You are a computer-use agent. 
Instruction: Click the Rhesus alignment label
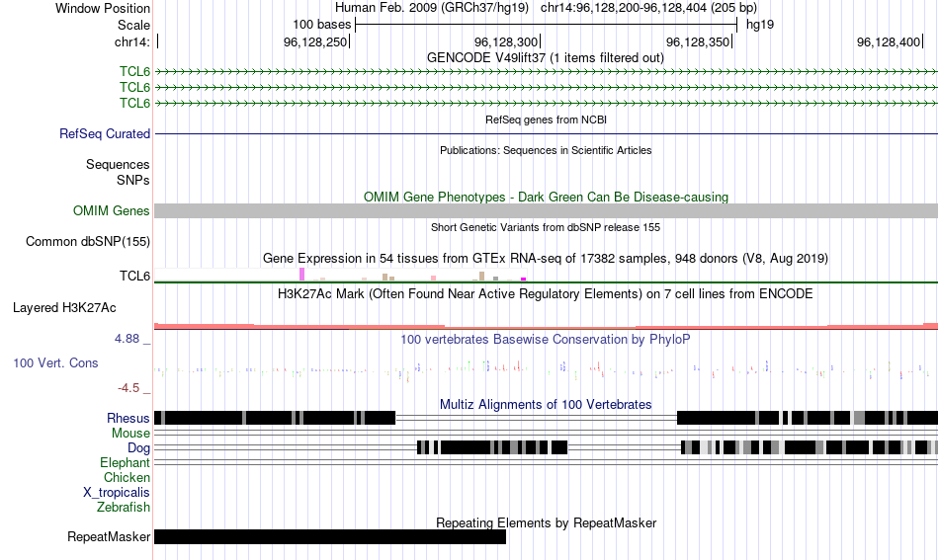click(x=128, y=418)
